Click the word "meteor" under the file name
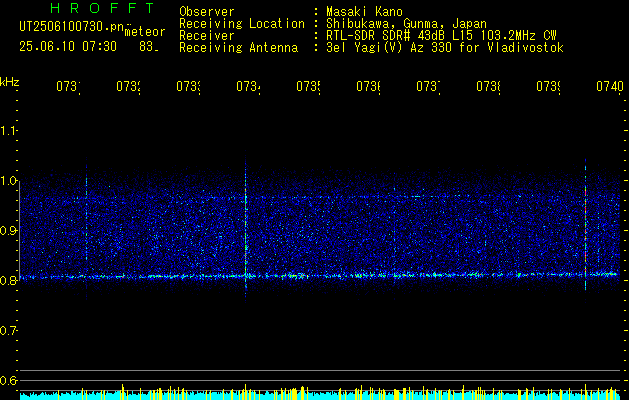Viewport: 629px width, 400px height. pos(145,32)
